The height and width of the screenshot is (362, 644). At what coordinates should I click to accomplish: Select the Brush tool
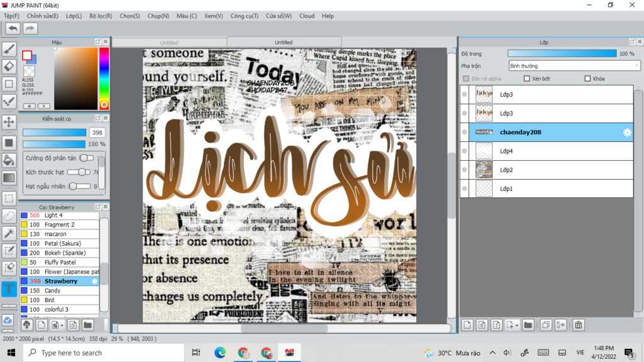tap(9, 49)
